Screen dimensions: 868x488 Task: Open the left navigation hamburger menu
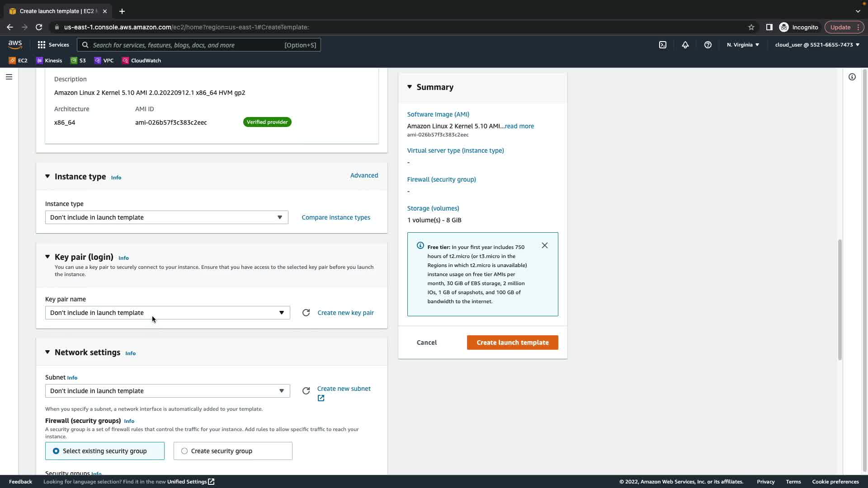click(9, 77)
